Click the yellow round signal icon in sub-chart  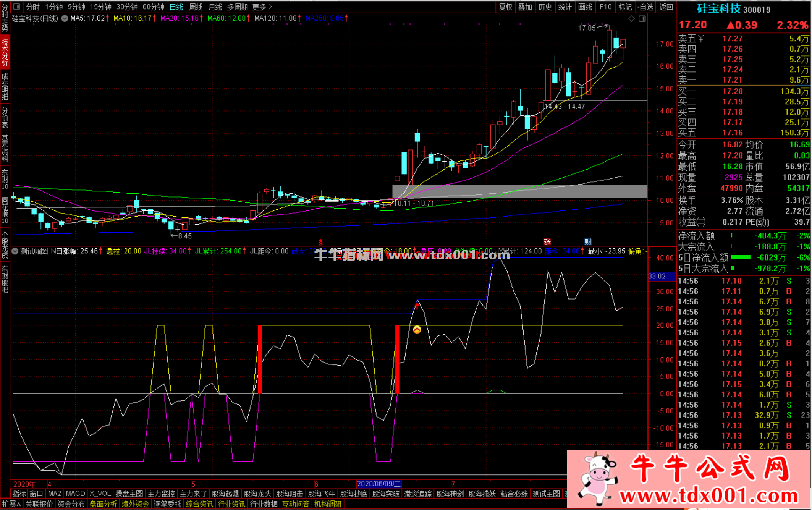[417, 329]
